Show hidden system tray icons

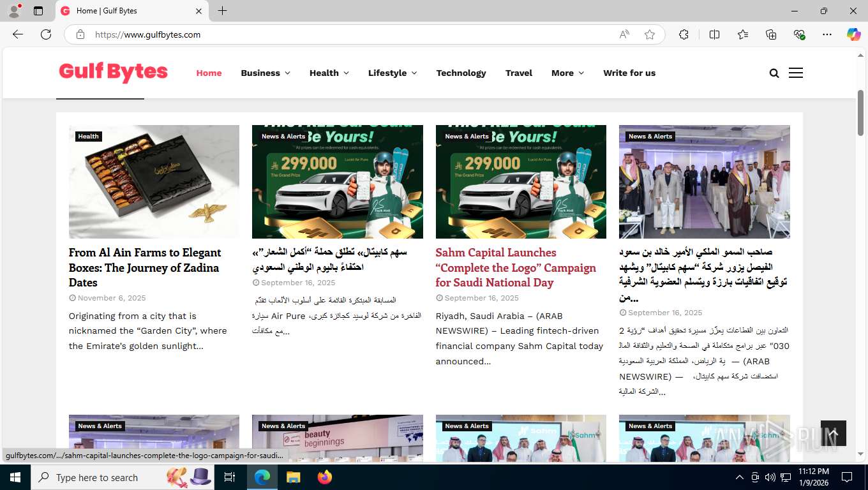click(740, 477)
